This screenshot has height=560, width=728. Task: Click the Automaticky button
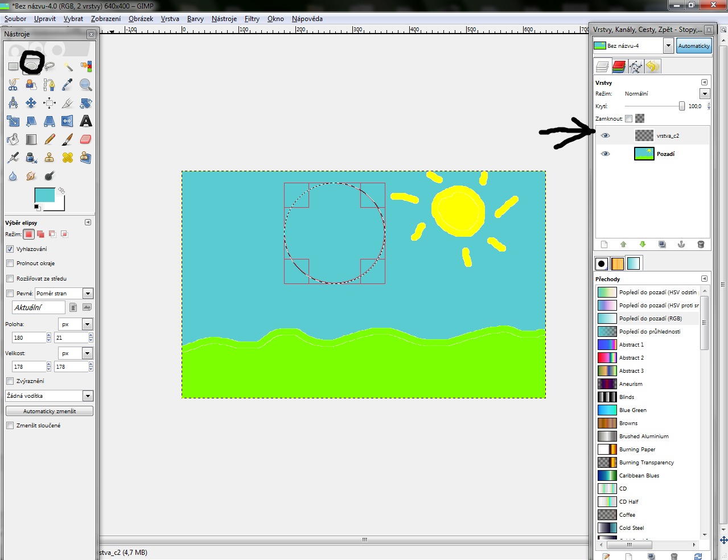[694, 46]
